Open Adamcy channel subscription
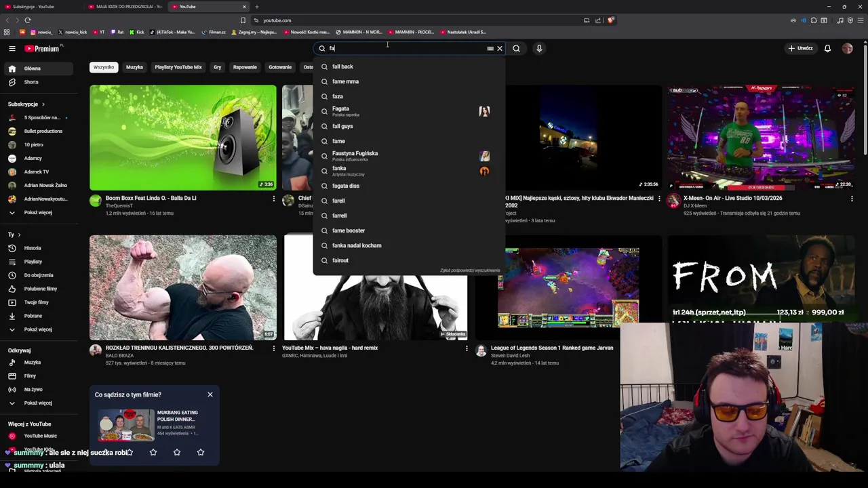This screenshot has width=868, height=488. [40, 158]
